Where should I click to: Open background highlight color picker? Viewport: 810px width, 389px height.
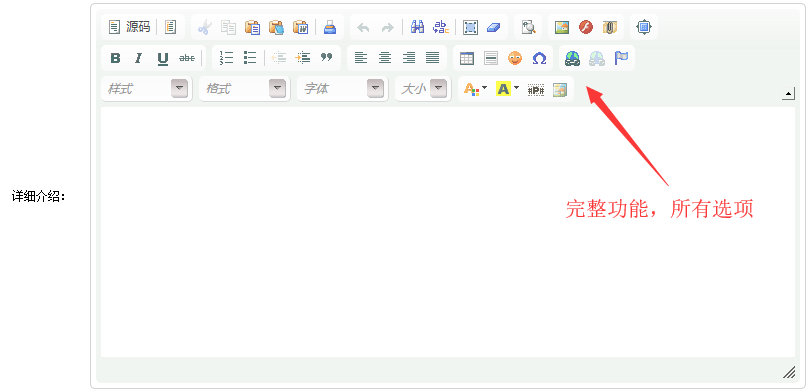click(x=507, y=89)
